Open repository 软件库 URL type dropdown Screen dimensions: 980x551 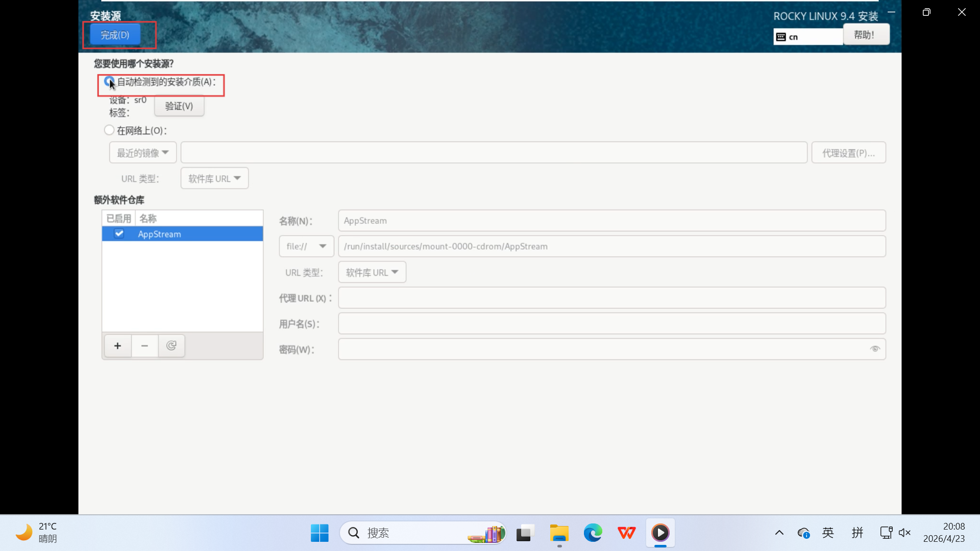(372, 272)
